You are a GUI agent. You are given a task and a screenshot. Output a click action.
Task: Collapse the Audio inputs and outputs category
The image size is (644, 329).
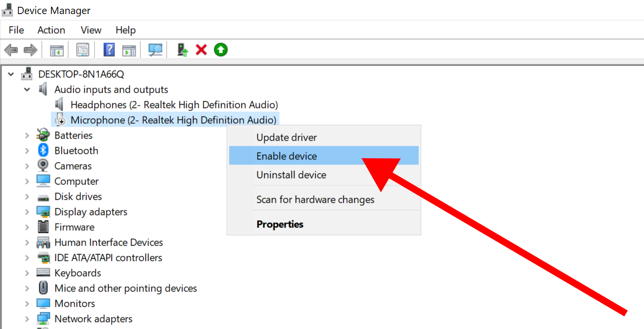pyautogui.click(x=27, y=89)
